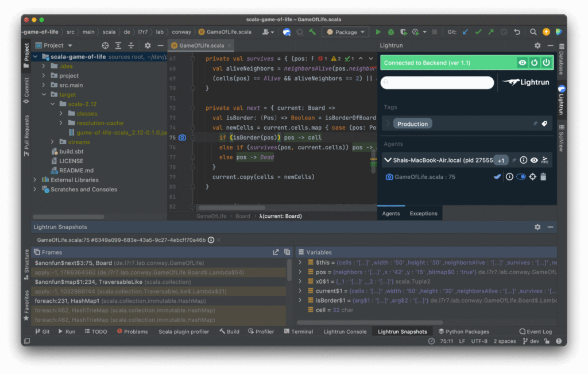The height and width of the screenshot is (374, 588).
Task: Switch to the Exceptions tab
Action: (423, 213)
